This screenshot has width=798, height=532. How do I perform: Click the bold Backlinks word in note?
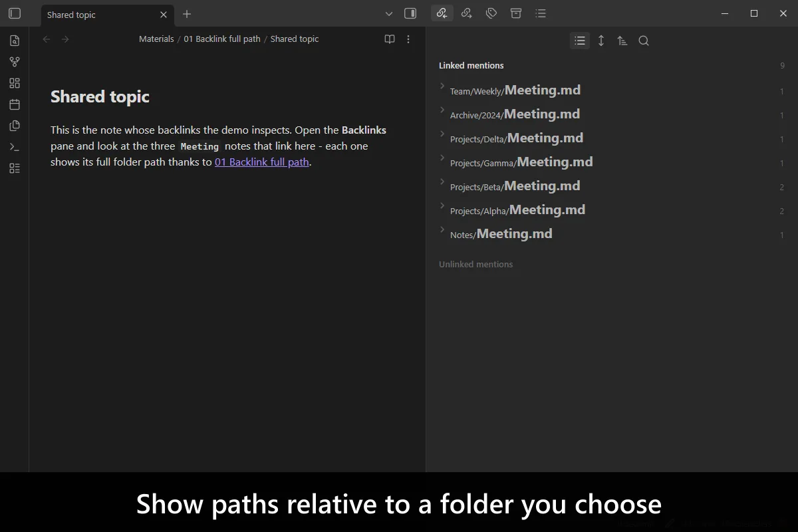tap(364, 130)
